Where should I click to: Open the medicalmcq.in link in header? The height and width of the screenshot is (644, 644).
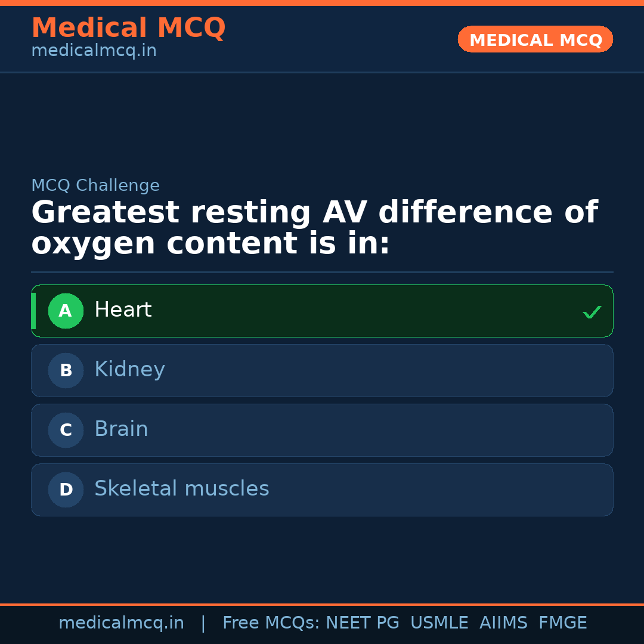94,51
